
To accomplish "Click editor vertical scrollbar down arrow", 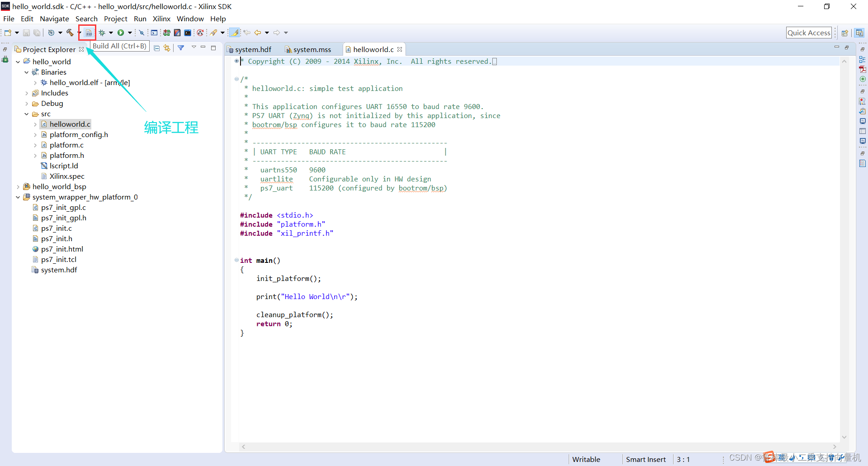I will 844,437.
